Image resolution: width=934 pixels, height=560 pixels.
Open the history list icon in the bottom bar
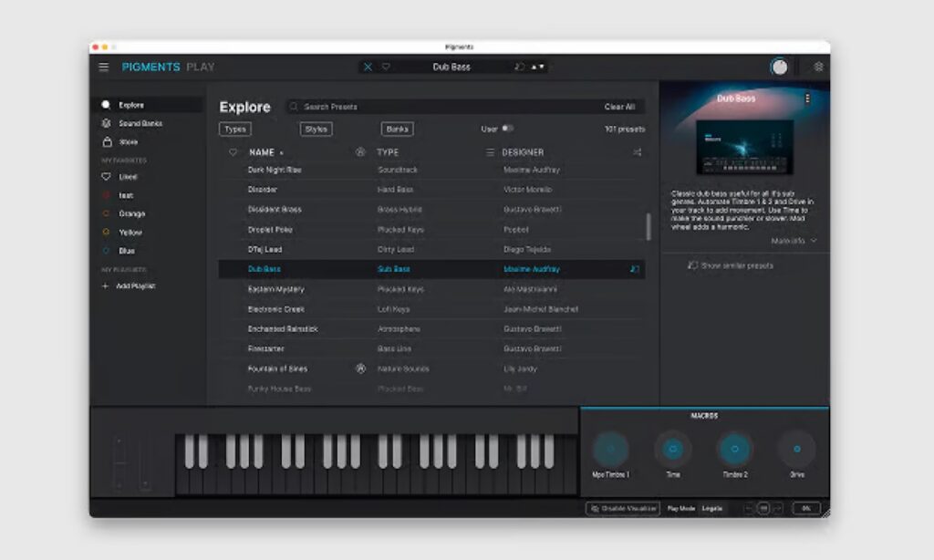[x=763, y=508]
